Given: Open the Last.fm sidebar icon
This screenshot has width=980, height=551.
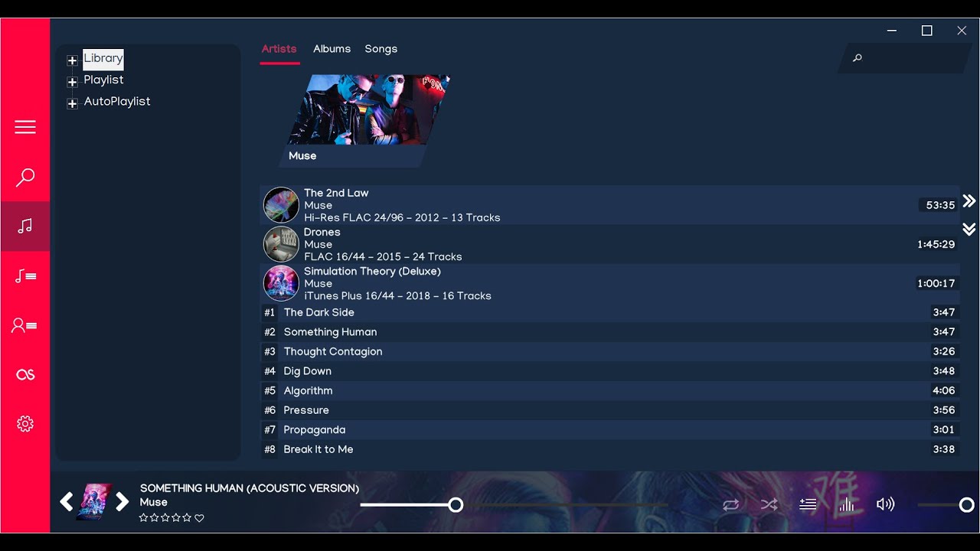Looking at the screenshot, I should 25,374.
